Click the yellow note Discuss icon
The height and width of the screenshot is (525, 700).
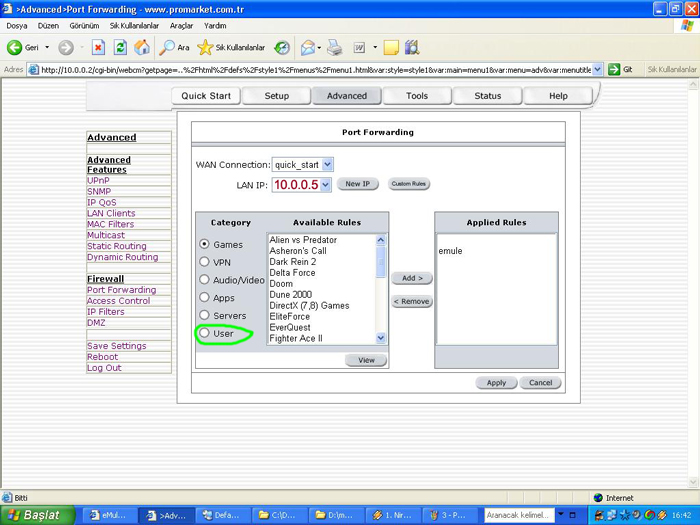coord(391,47)
